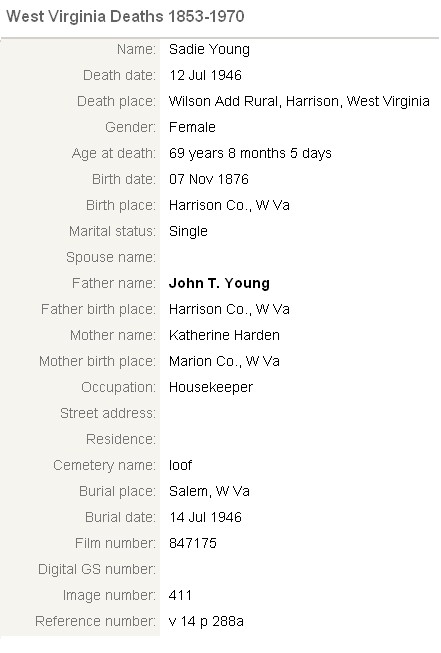Click the Marital status value Single
Image resolution: width=441 pixels, height=653 pixels.
point(188,231)
